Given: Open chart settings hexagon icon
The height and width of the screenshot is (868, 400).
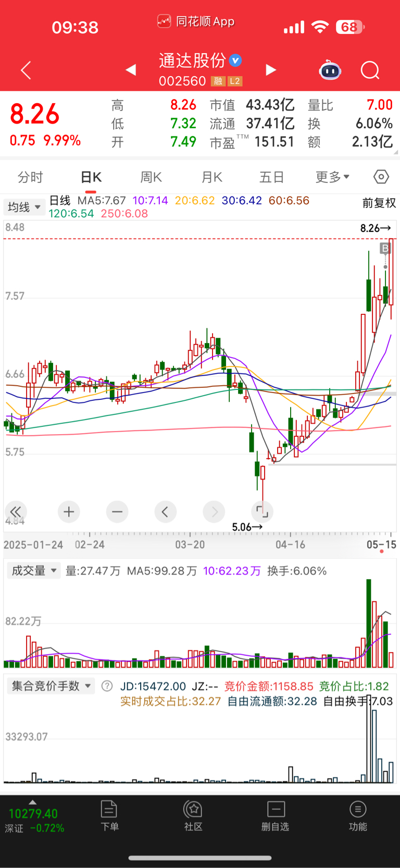Looking at the screenshot, I should (x=381, y=177).
